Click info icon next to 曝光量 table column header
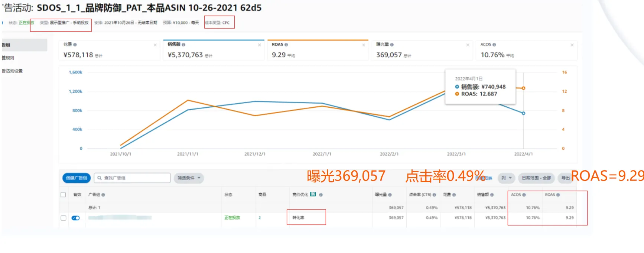 390,195
